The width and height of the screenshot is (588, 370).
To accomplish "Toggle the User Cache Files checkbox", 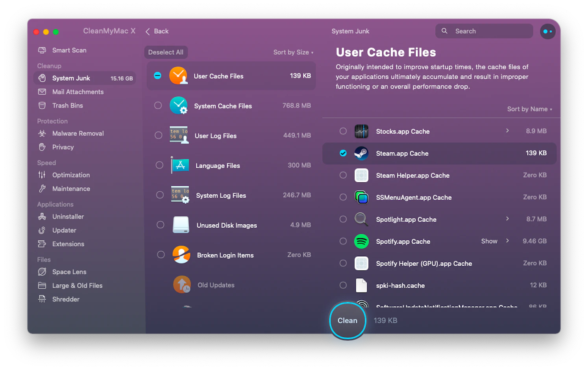I will [157, 76].
